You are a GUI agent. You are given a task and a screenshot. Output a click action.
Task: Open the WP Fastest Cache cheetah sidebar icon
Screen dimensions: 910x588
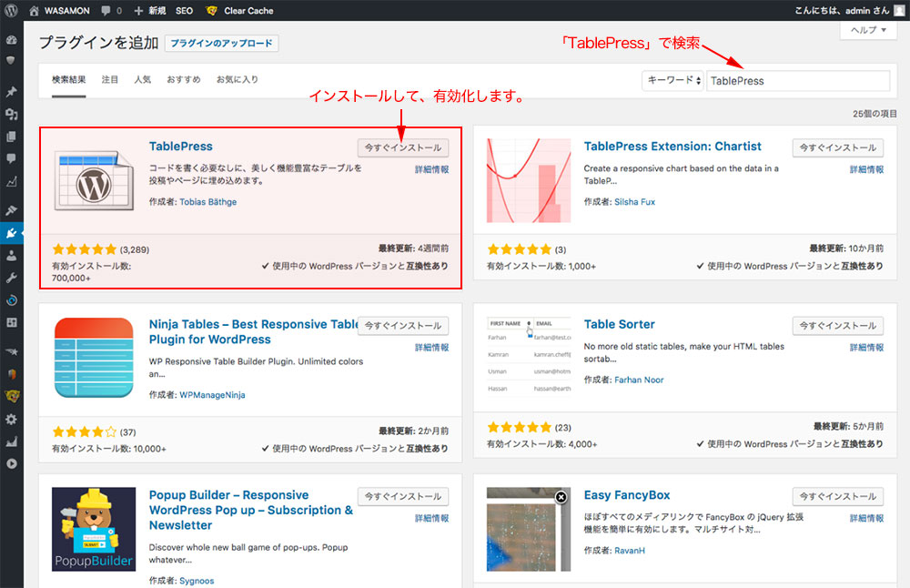click(12, 397)
